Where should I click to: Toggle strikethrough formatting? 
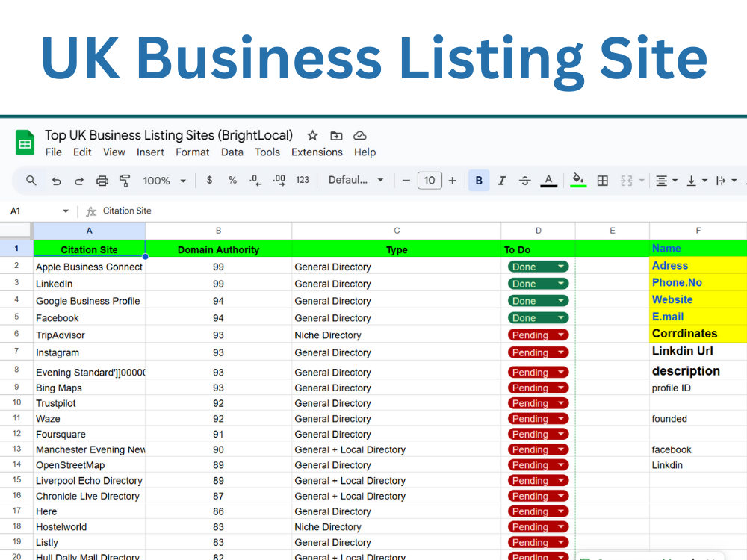524,181
